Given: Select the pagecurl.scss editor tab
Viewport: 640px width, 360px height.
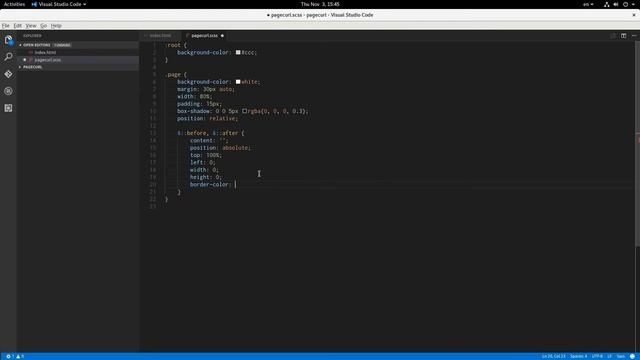Looking at the screenshot, I should coord(204,36).
